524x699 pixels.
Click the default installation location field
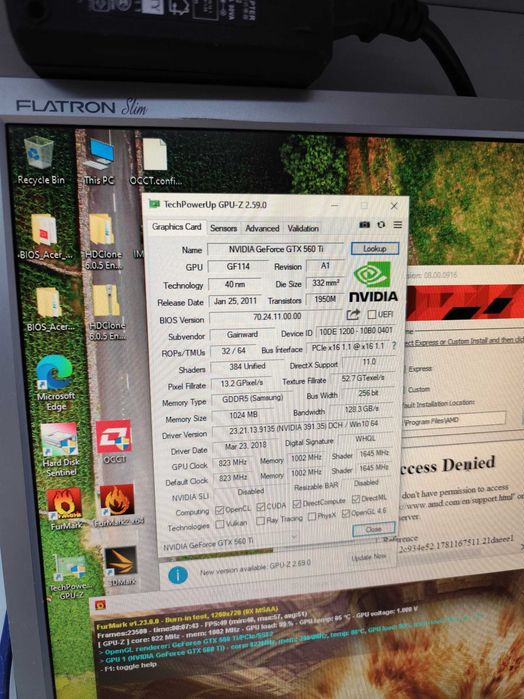click(x=454, y=419)
